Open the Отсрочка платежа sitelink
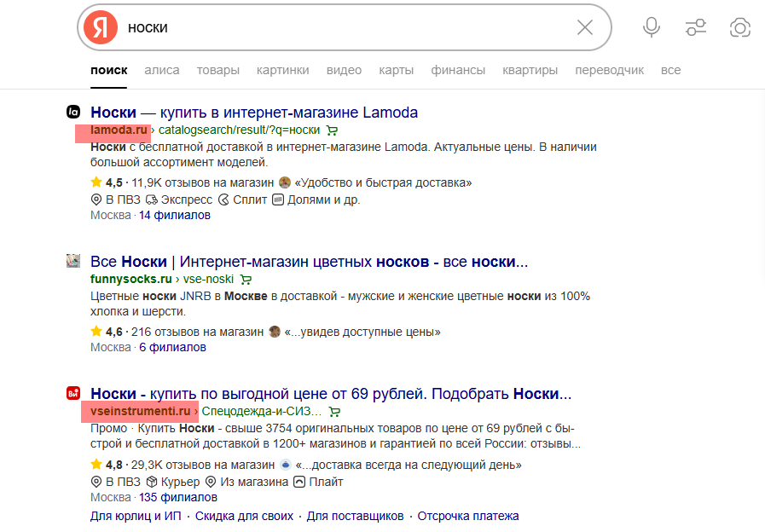This screenshot has width=765, height=532. click(468, 516)
